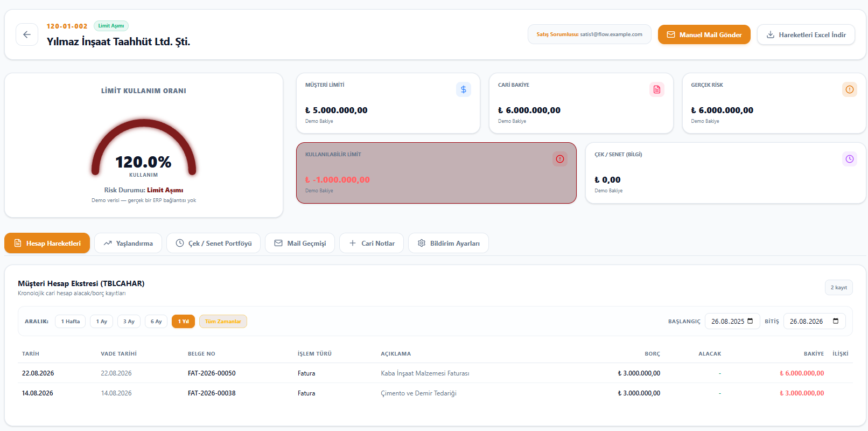Click the VADE TARİHİ column header
This screenshot has height=431, width=868.
point(118,354)
